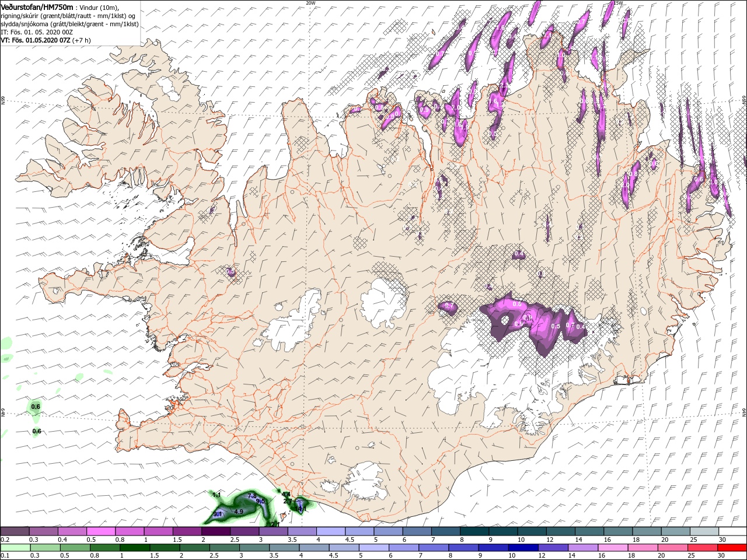Click the blue rain swatch between 8 and 9
The height and width of the screenshot is (560, 747).
pos(465,548)
